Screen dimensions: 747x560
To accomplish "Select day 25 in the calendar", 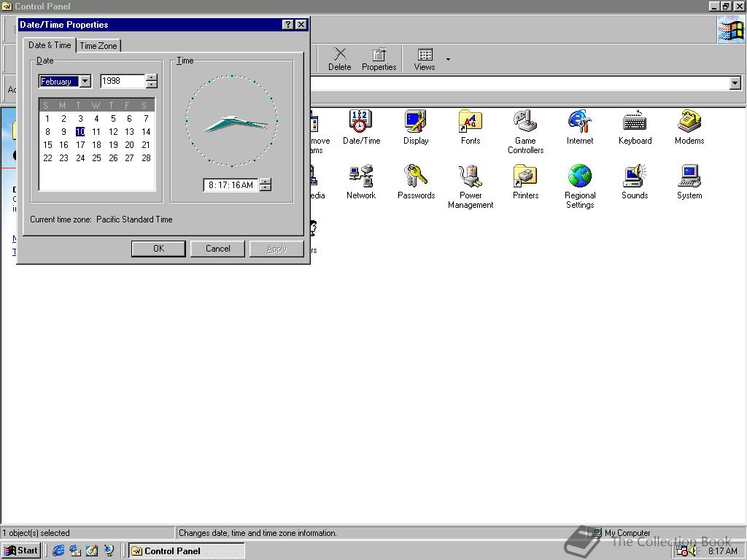I will point(96,158).
